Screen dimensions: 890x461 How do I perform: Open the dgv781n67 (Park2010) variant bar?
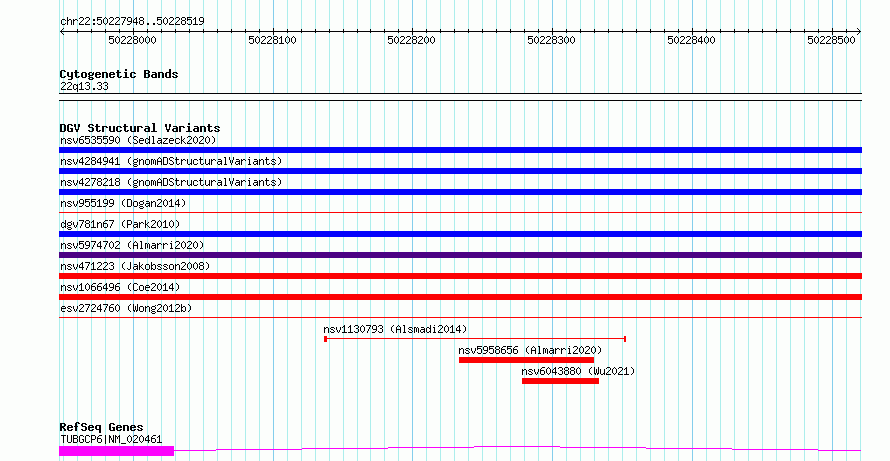(460, 234)
